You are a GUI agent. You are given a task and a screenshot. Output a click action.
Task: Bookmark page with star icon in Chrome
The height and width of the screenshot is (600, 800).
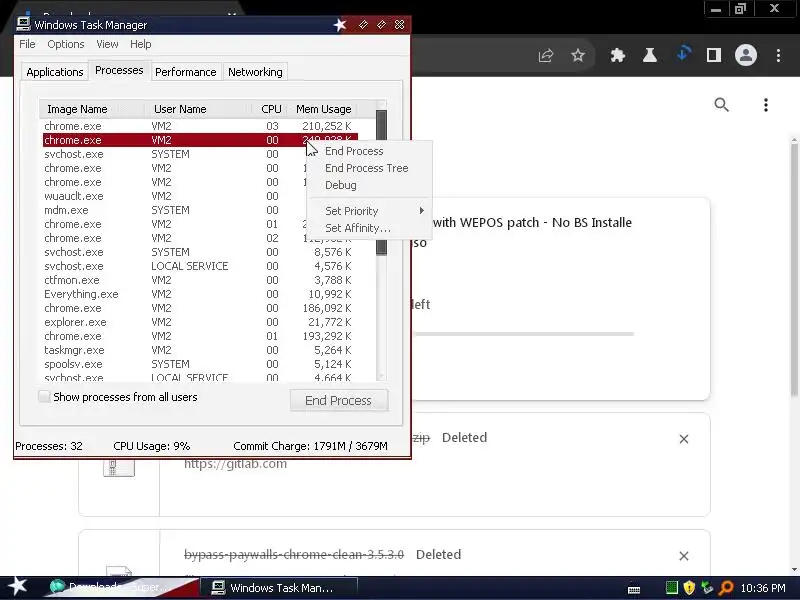pos(578,55)
